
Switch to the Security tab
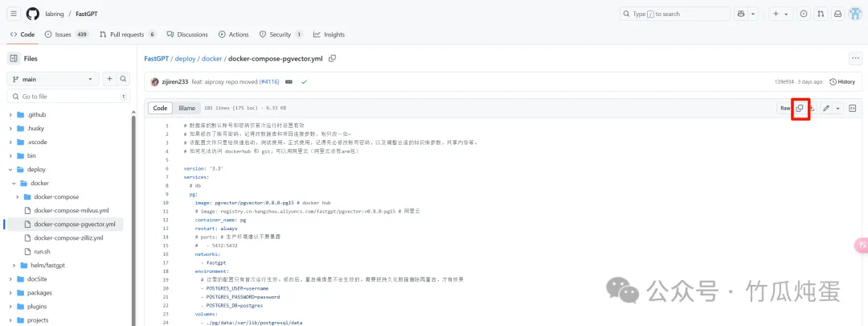point(280,35)
